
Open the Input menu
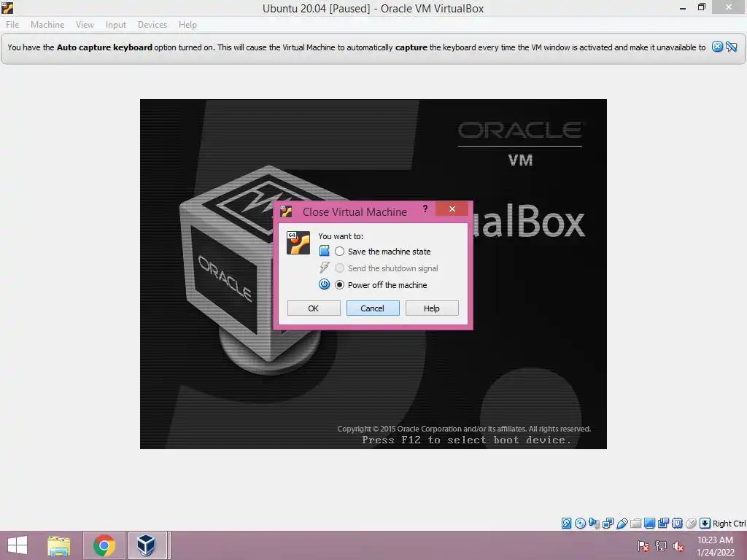(x=116, y=25)
